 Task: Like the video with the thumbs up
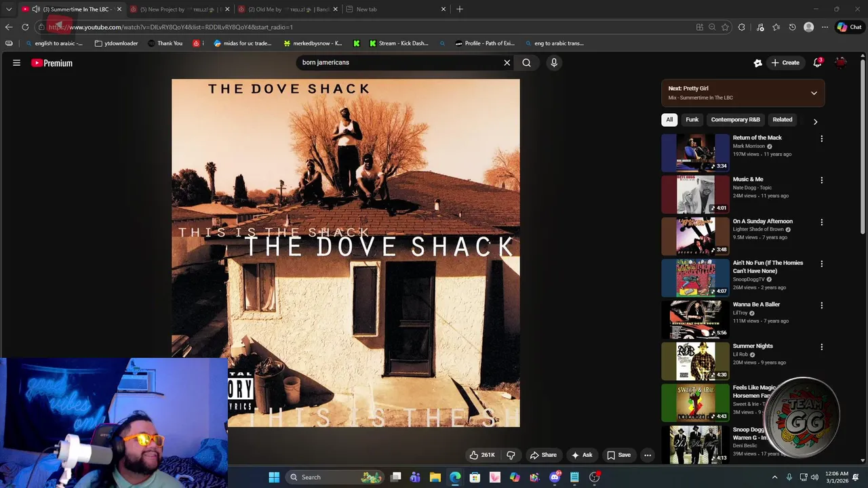click(482, 455)
